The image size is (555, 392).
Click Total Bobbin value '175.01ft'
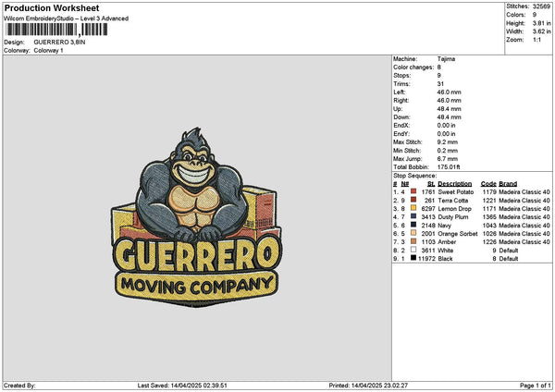pos(449,167)
